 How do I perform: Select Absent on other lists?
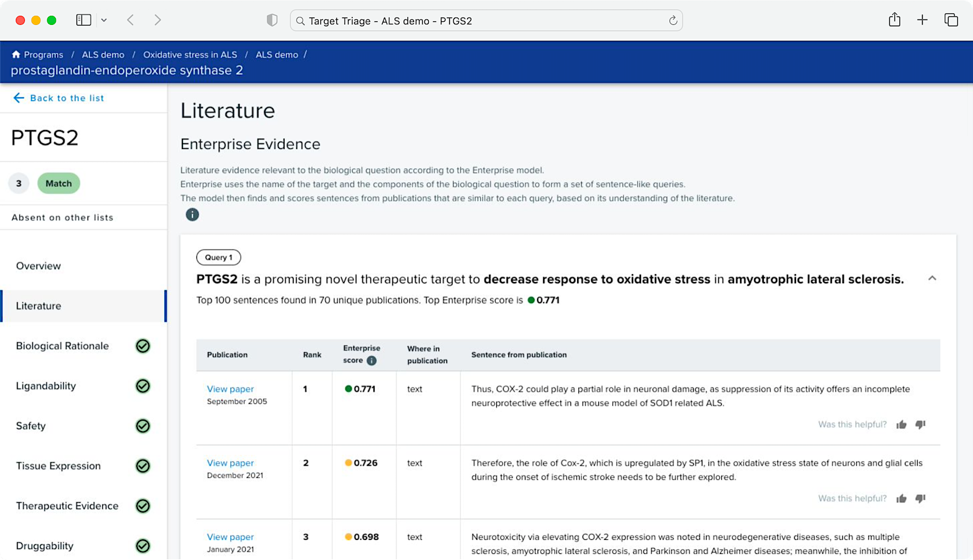(x=62, y=217)
